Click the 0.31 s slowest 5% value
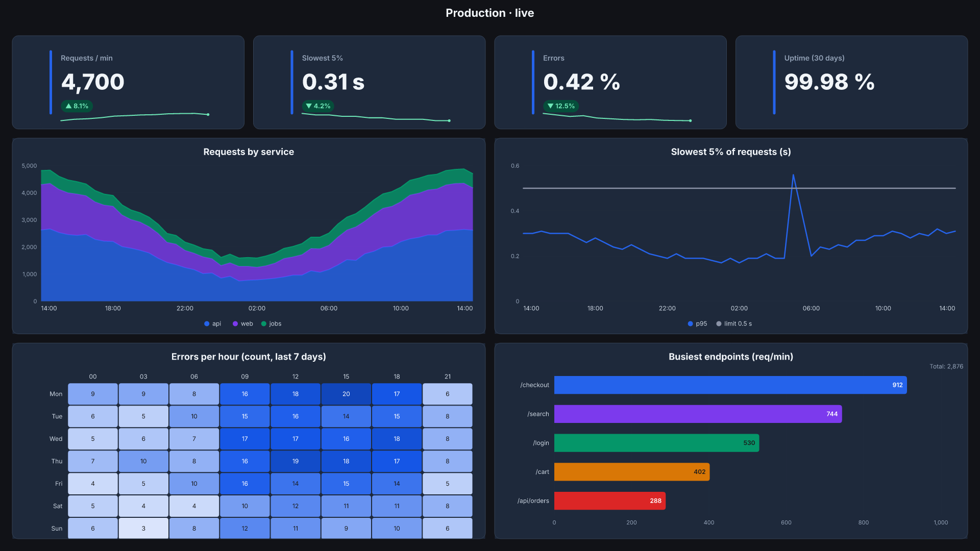Image resolution: width=980 pixels, height=551 pixels. 333,82
